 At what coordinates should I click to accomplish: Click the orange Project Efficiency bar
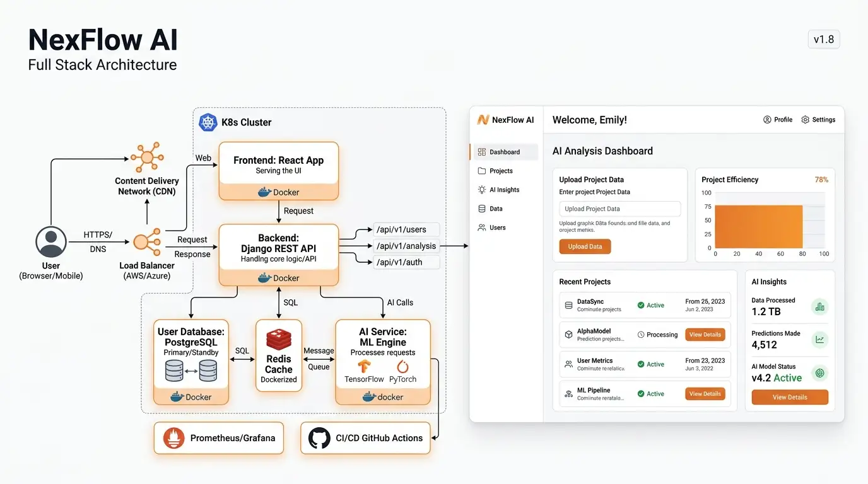coord(759,227)
